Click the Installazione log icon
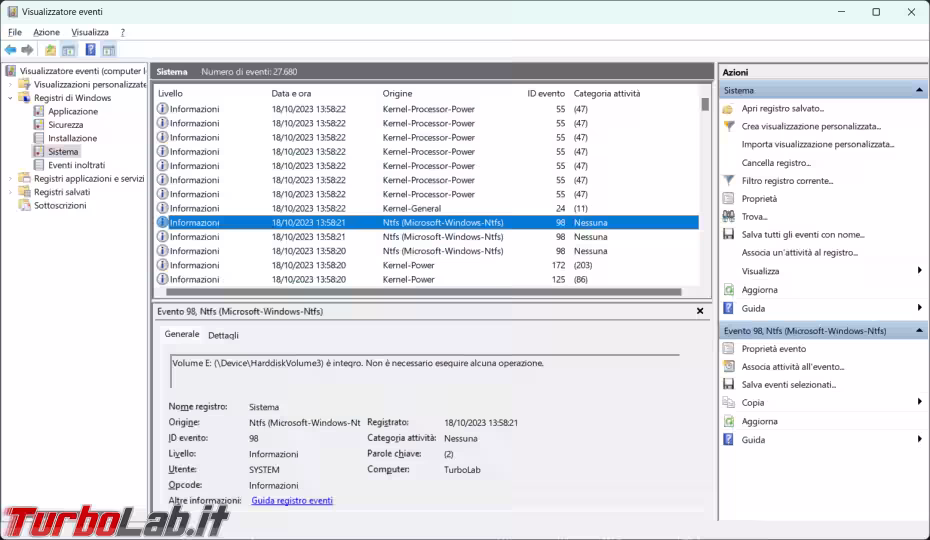 39,138
